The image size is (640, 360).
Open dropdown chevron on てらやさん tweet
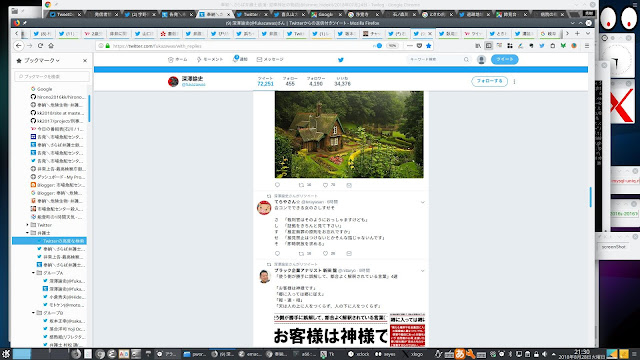tap(422, 202)
